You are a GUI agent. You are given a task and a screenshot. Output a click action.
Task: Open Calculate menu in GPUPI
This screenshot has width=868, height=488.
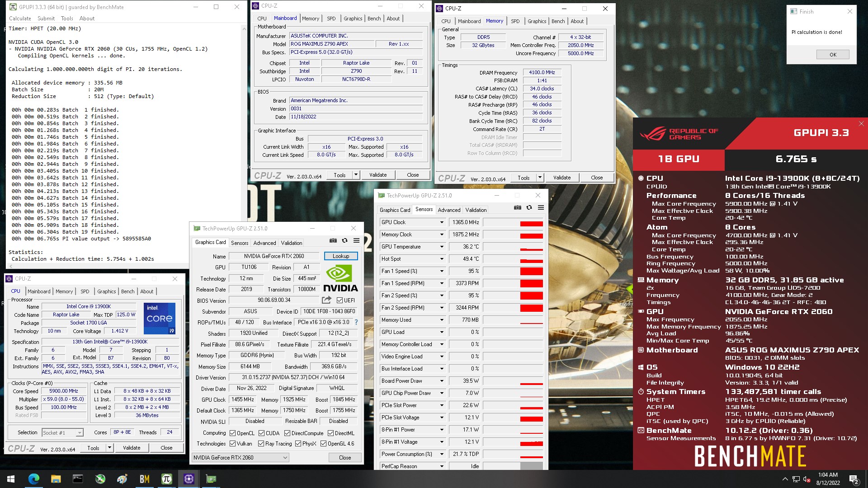click(20, 19)
